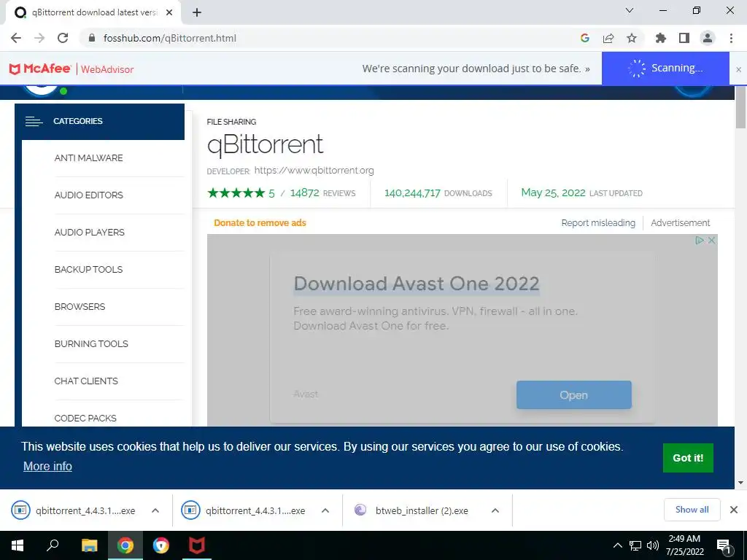The width and height of the screenshot is (747, 560).
Task: Click Show all downloads
Action: pyautogui.click(x=692, y=510)
